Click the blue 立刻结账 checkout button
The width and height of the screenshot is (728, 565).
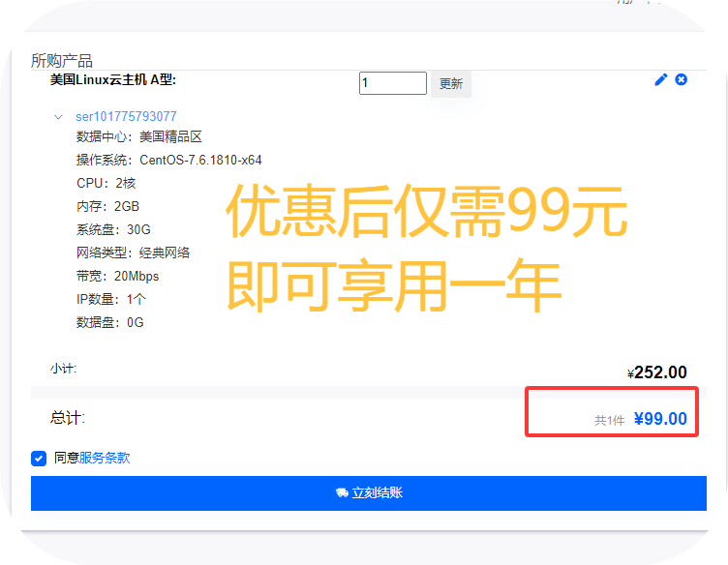(x=368, y=493)
